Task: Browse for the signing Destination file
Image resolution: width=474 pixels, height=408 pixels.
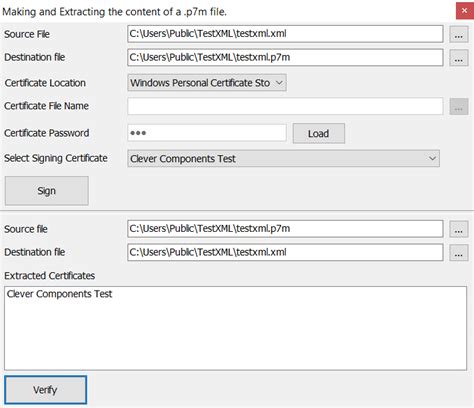Action: 459,58
